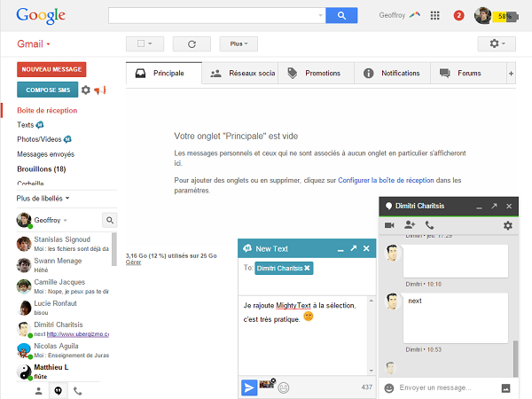Viewport: 532px width, 399px height.
Task: Open the red notifications badge showing 2
Action: coord(458,15)
